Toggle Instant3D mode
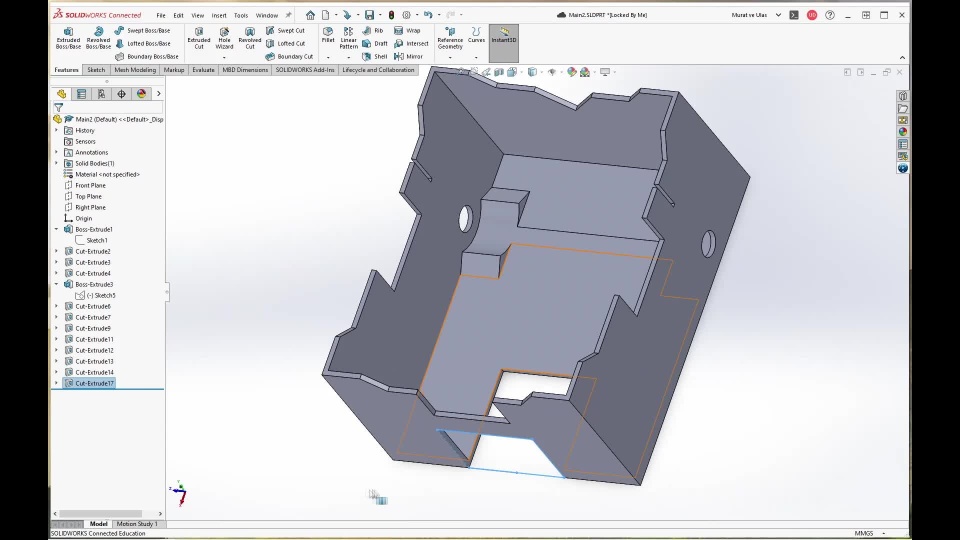This screenshot has width=960, height=540. click(x=504, y=43)
